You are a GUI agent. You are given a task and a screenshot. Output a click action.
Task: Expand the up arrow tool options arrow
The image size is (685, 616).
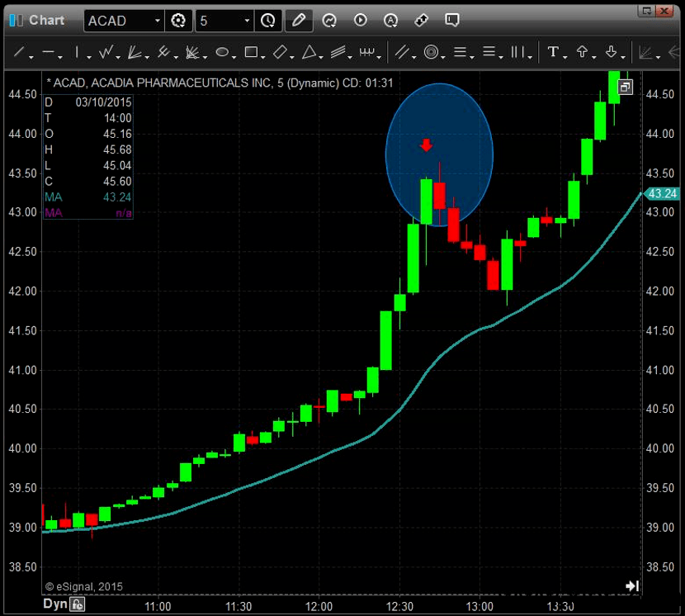[594, 57]
